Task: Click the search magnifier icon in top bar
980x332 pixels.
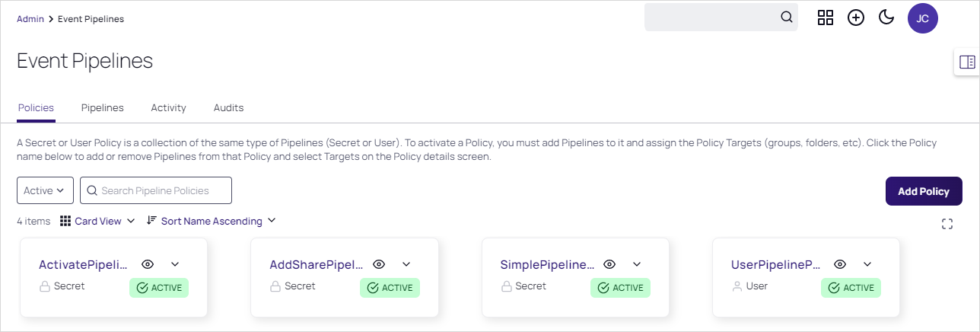Action: pyautogui.click(x=787, y=18)
